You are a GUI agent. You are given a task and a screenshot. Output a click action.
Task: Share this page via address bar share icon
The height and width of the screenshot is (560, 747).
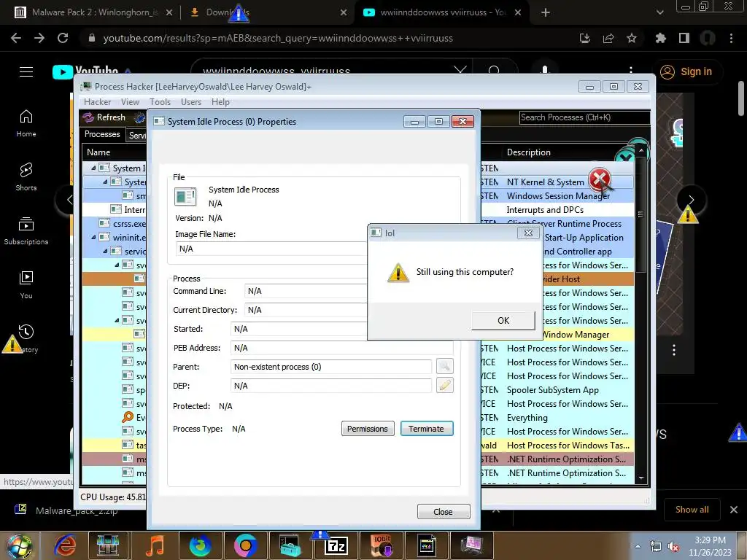(608, 38)
